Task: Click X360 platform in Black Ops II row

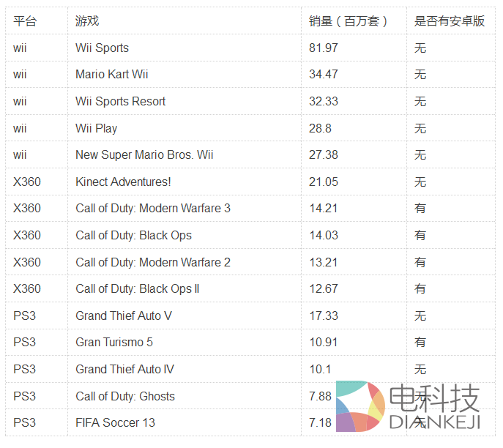Action: tap(27, 289)
